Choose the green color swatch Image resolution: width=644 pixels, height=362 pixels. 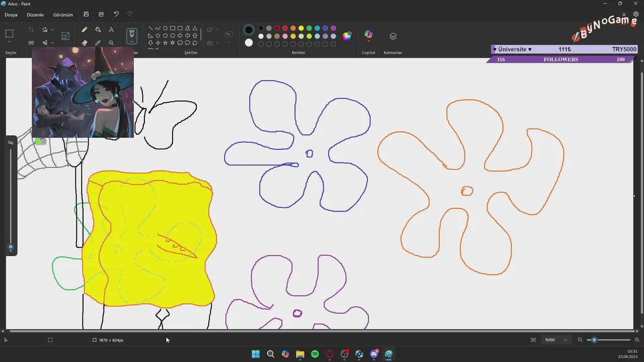pos(309,28)
